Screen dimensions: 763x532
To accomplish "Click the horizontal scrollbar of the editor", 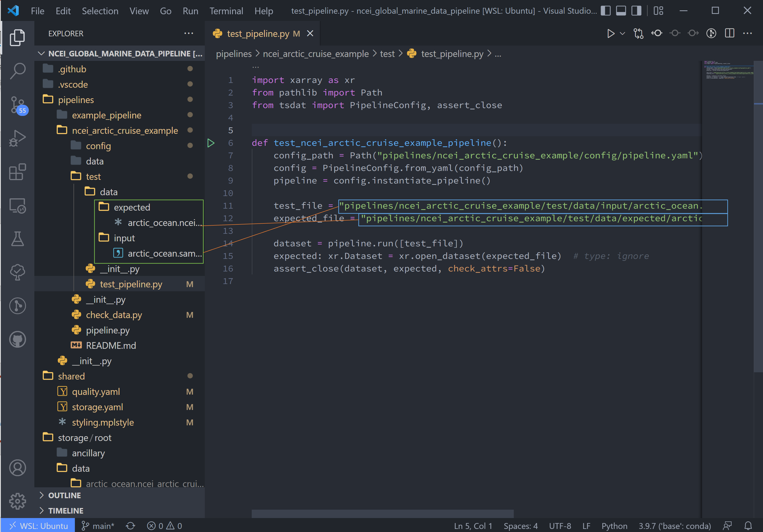I will click(382, 513).
